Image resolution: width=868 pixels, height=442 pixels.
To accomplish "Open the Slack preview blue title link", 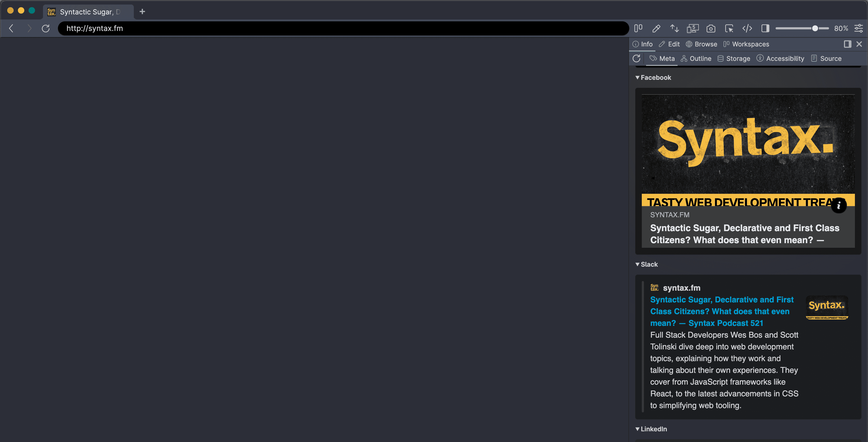I will [x=722, y=311].
